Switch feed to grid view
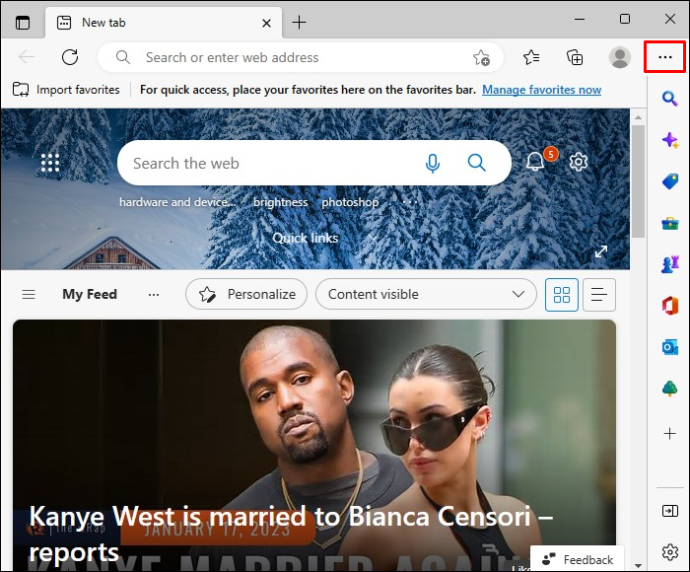The width and height of the screenshot is (690, 572). click(562, 295)
